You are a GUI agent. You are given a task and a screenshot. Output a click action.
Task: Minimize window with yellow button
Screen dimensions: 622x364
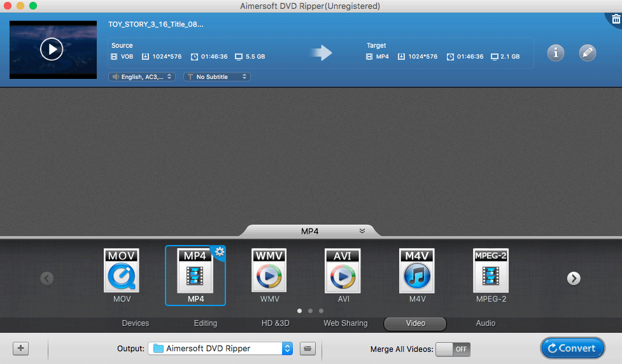pos(20,6)
